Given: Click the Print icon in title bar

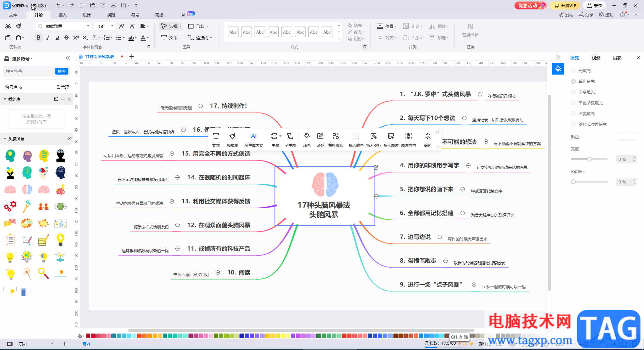Looking at the screenshot, I should (113, 5).
